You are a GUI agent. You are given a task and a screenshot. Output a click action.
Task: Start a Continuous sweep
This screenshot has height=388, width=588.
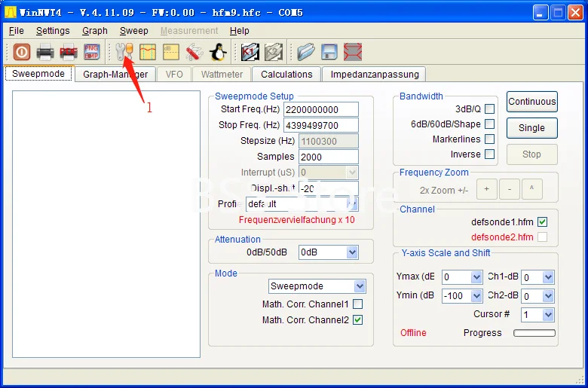pos(531,102)
